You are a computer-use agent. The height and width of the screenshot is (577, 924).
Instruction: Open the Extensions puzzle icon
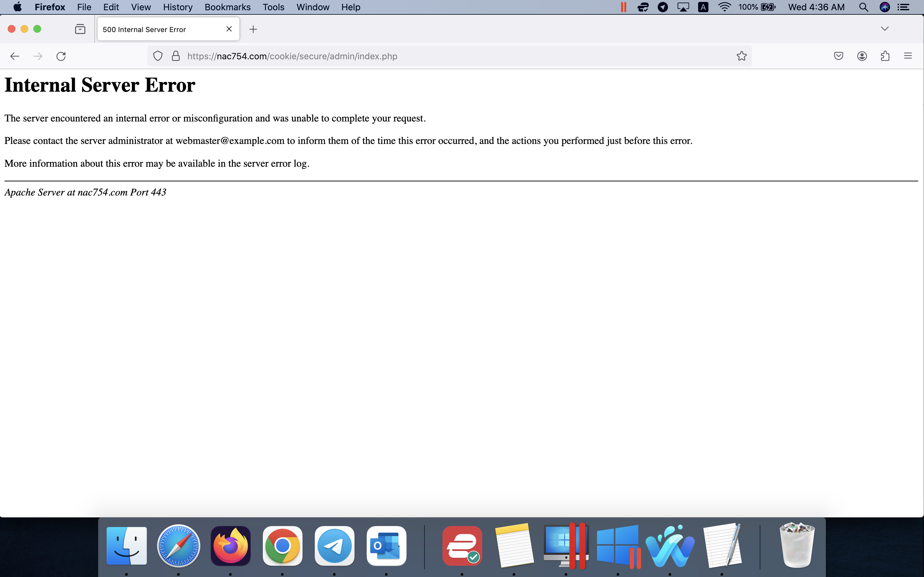[885, 56]
